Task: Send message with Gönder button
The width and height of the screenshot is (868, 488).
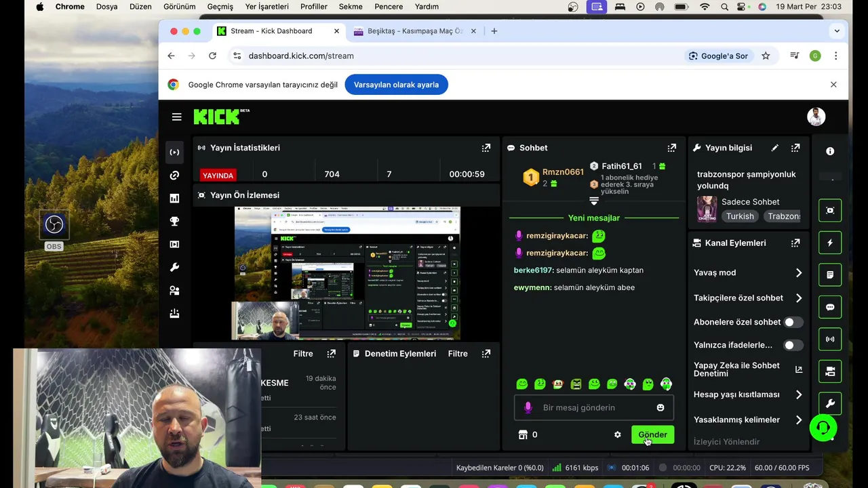Action: 652,435
